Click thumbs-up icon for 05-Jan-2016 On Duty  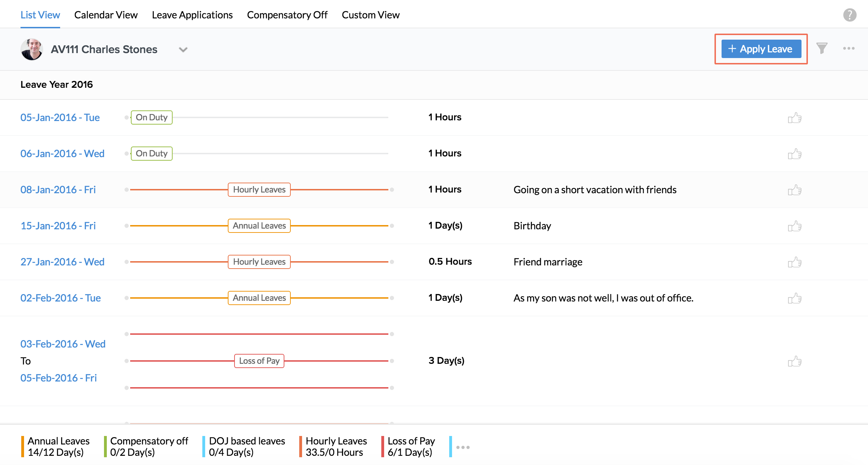tap(794, 117)
